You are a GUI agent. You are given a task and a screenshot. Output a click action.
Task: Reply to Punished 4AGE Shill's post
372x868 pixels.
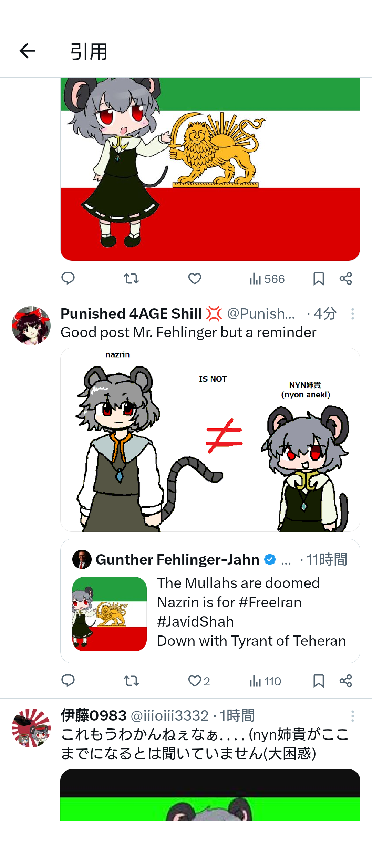pos(68,681)
